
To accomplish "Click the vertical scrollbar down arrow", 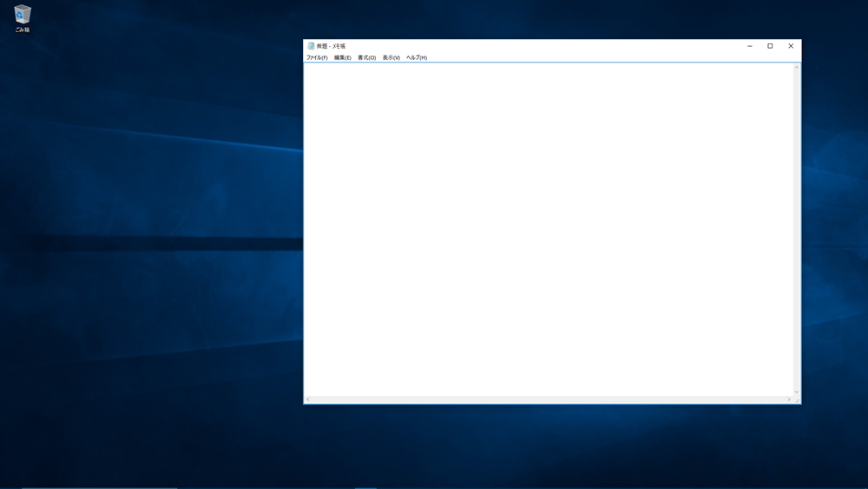I will (797, 392).
